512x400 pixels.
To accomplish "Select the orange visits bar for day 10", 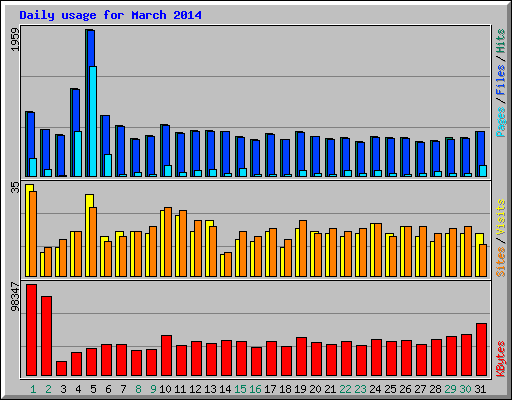I will point(168,242).
